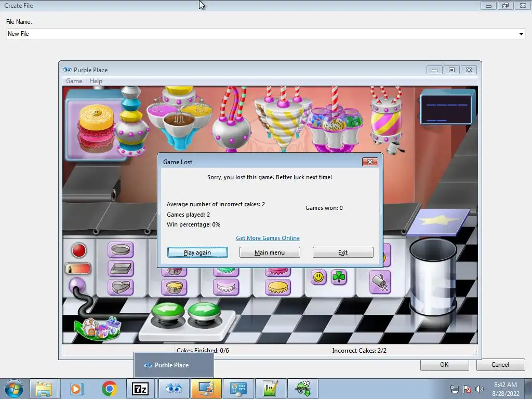Pick the yellow frosting top button
Screen dimensions: 532x399
pos(278,287)
